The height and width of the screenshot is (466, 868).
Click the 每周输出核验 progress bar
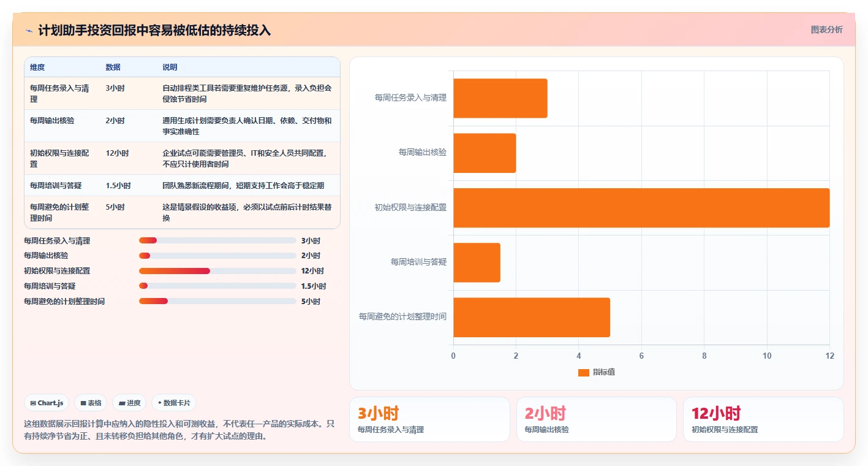point(217,256)
